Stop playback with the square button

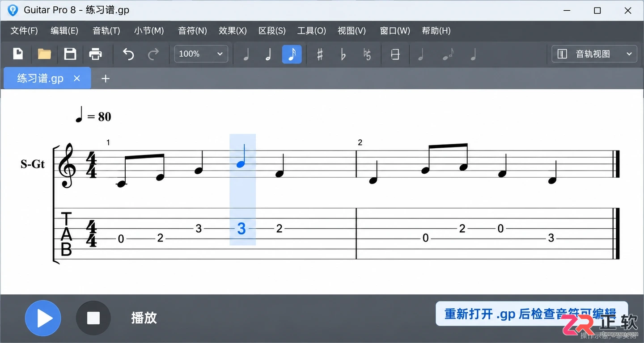[x=93, y=318]
